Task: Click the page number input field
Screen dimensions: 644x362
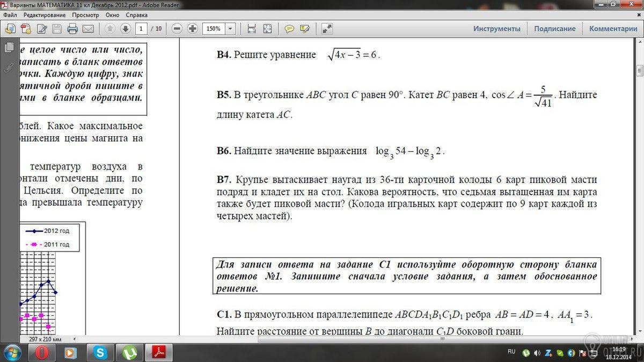Action: [x=142, y=28]
